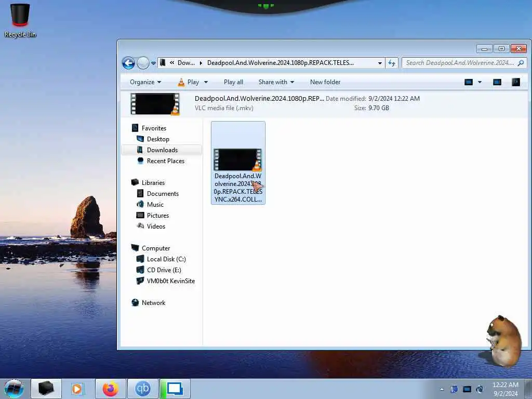Click the Deadpool.And.Wolverine breadcrumb folder name

tap(280, 63)
